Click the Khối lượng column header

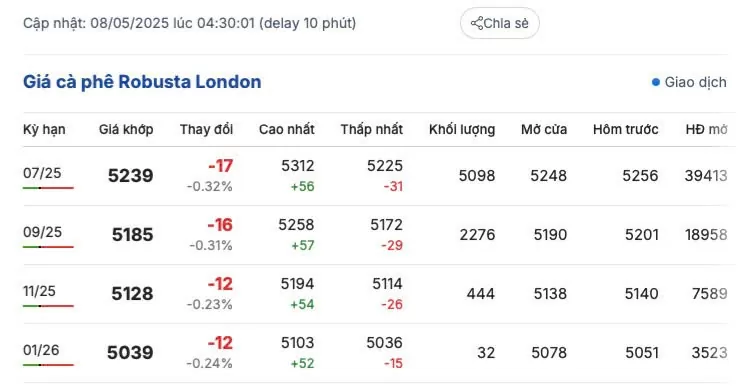click(x=462, y=129)
